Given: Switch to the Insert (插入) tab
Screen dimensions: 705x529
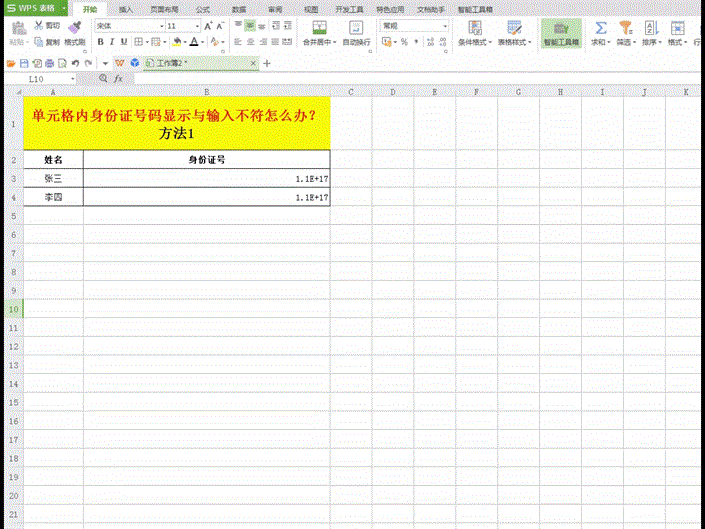Looking at the screenshot, I should 125,8.
